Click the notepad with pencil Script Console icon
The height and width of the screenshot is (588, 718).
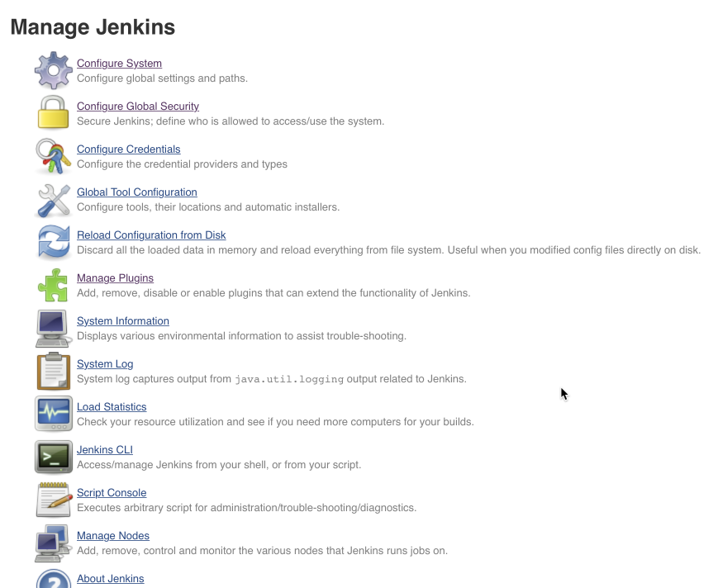pyautogui.click(x=54, y=500)
